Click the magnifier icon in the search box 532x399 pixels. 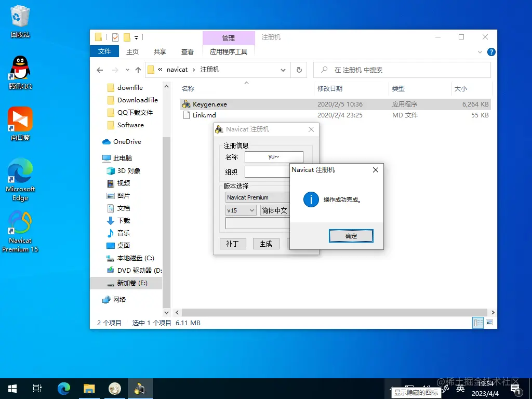[324, 70]
